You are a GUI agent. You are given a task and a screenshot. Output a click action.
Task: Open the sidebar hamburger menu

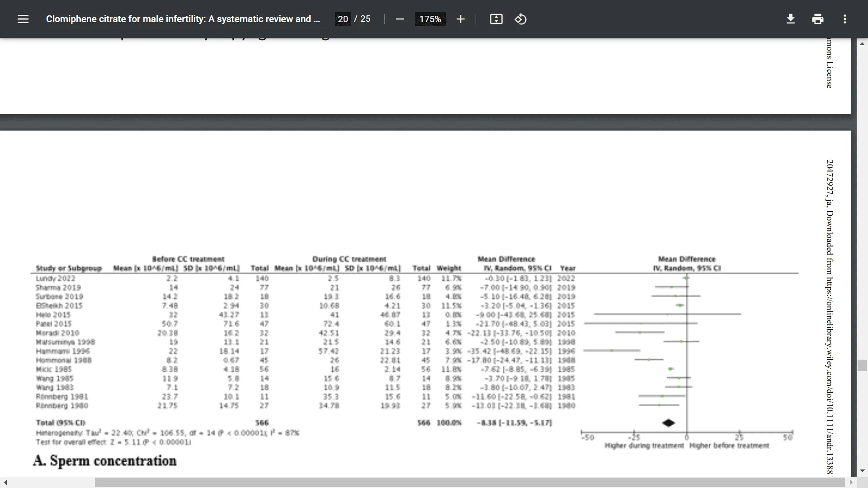point(23,19)
